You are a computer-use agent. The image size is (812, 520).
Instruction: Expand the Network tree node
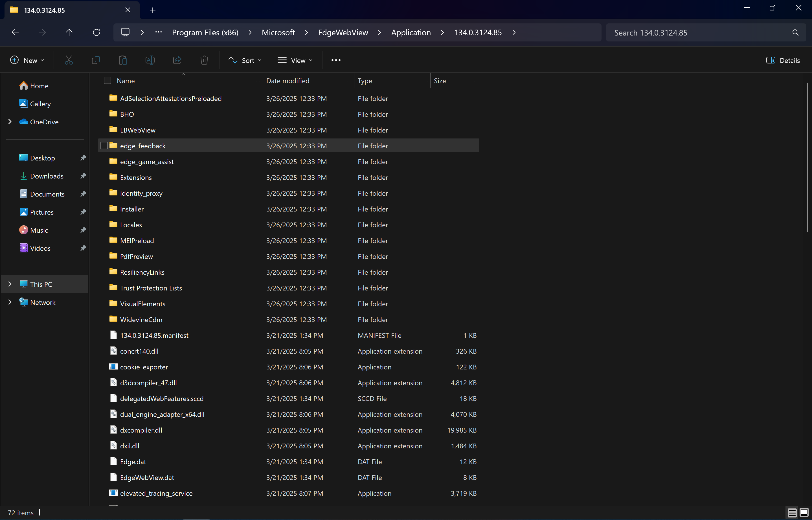[x=10, y=302]
